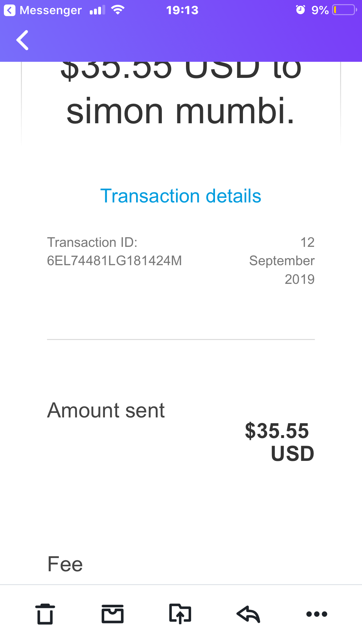Open the three-dot more options menu

pos(317,614)
